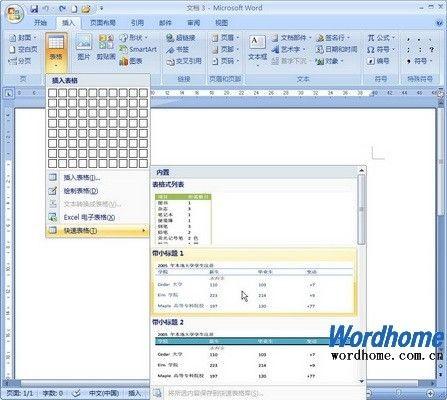Click the quick tables gallery scroll-up arrow

coord(361,171)
